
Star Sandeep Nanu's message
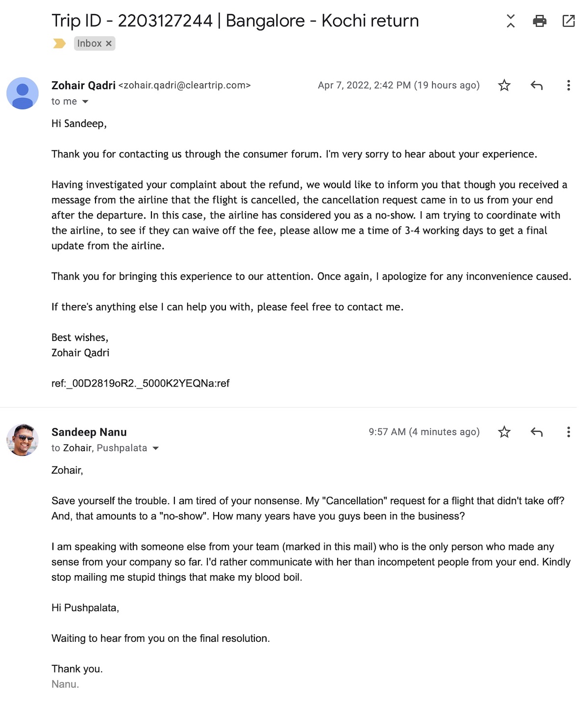(504, 432)
